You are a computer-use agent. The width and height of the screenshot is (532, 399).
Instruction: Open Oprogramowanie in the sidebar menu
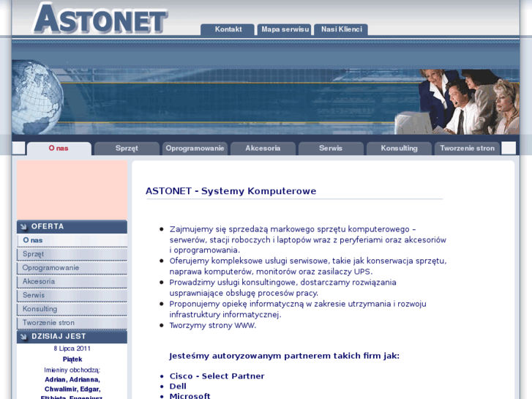point(72,268)
